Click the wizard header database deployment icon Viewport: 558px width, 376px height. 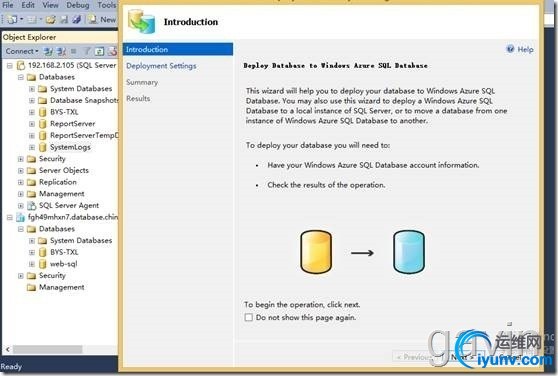click(x=142, y=22)
